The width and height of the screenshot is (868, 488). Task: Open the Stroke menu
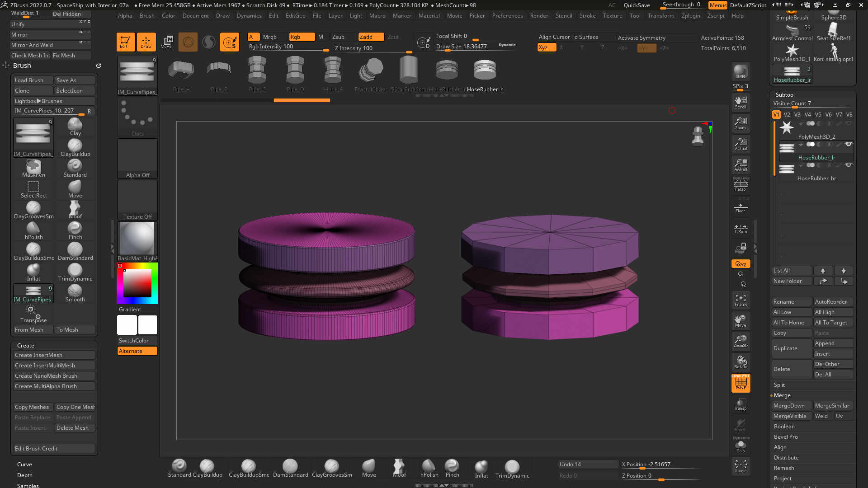[587, 16]
